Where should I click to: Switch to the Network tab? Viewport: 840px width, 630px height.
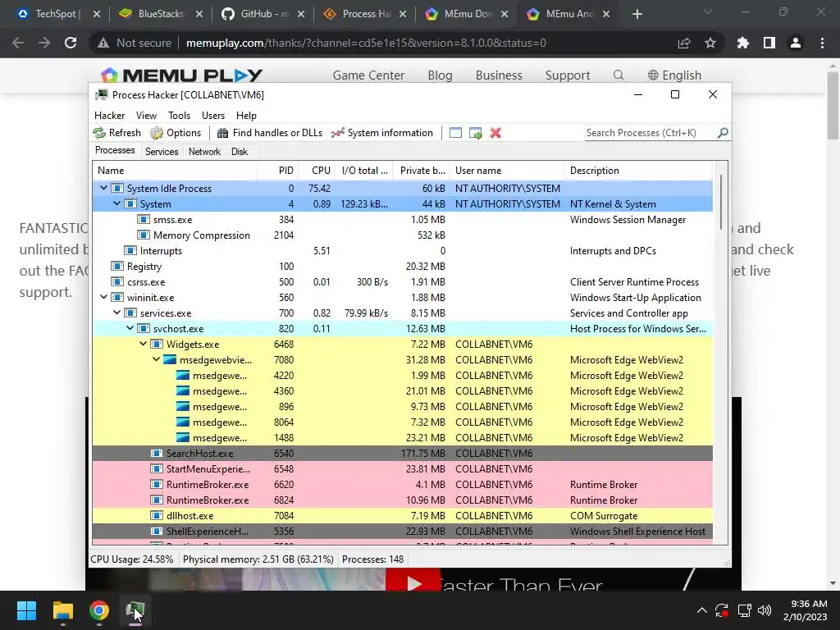(204, 152)
